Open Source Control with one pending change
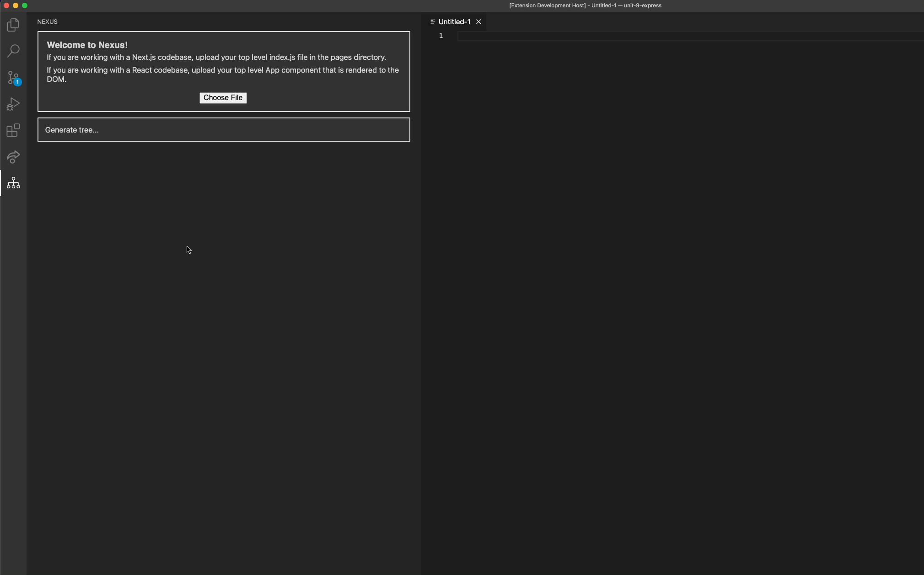 tap(13, 77)
